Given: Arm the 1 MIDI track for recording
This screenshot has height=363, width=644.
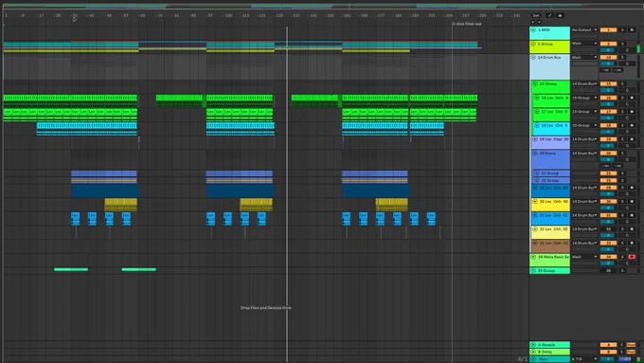Looking at the screenshot, I should (632, 30).
